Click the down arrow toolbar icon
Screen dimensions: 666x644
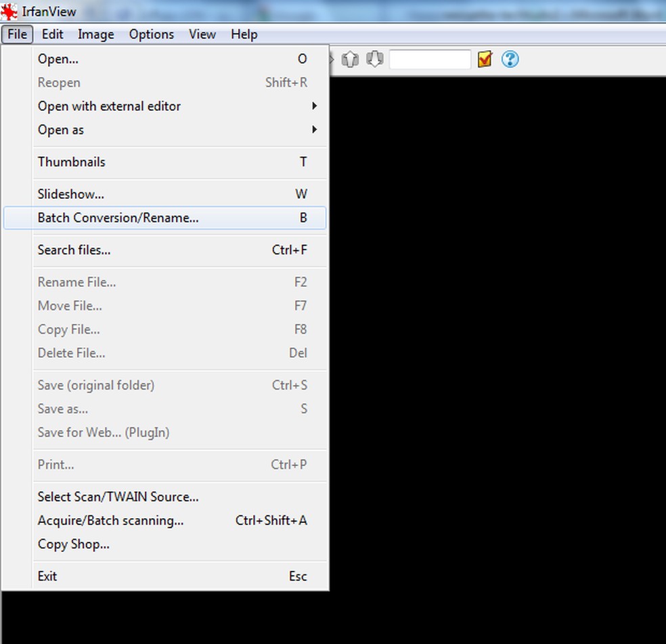coord(375,59)
